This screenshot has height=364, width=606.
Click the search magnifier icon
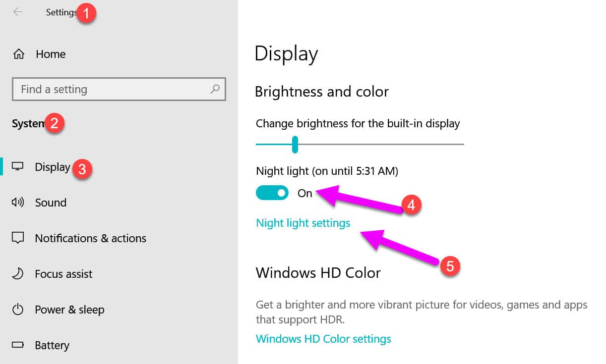click(215, 89)
